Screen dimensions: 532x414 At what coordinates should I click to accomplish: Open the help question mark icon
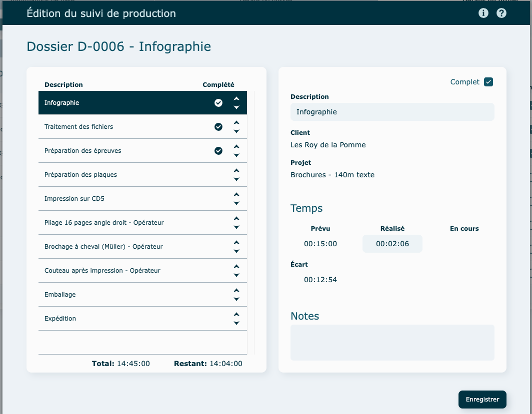tap(501, 13)
